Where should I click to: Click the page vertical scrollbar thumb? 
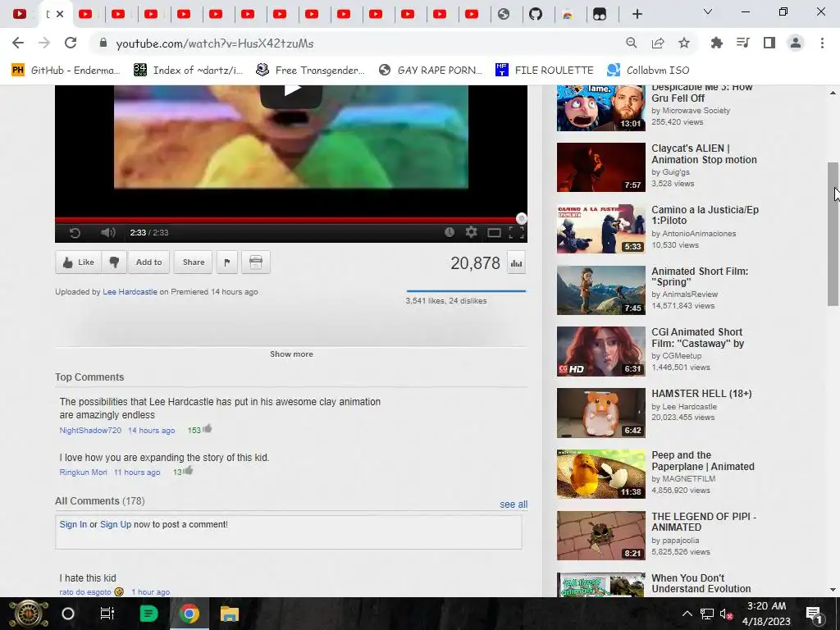coord(833,234)
